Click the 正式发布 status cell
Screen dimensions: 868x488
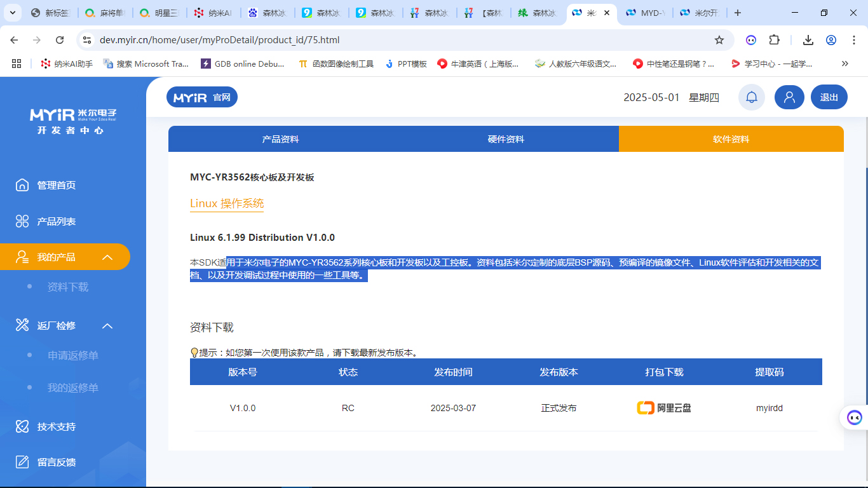tap(559, 408)
